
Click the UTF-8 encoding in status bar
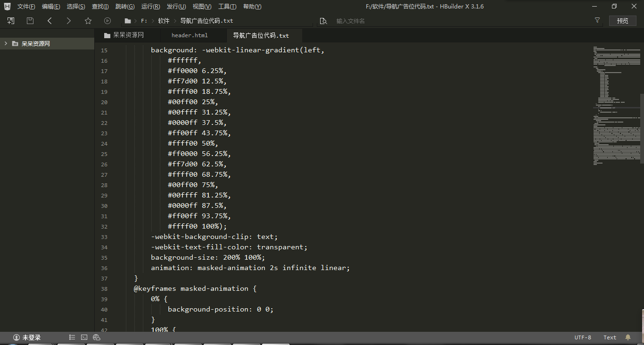click(583, 337)
